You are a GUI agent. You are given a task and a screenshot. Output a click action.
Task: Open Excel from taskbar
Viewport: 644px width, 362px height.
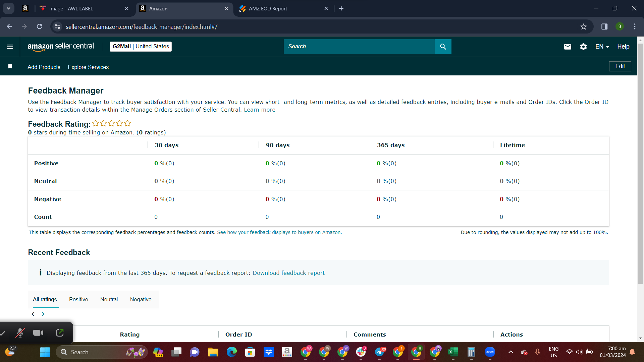click(x=453, y=352)
